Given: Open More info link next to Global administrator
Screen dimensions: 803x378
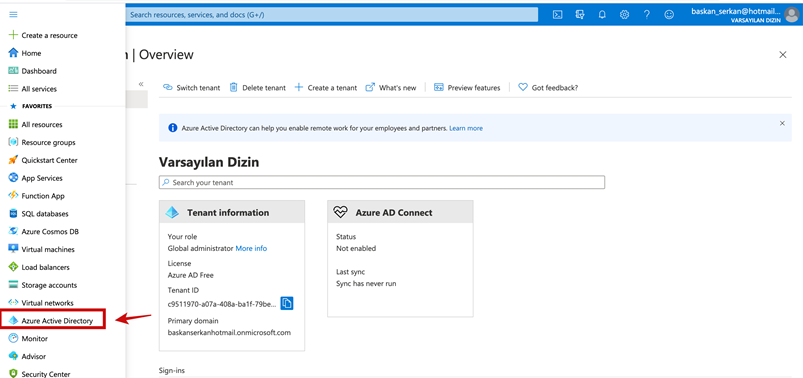Looking at the screenshot, I should tap(251, 248).
